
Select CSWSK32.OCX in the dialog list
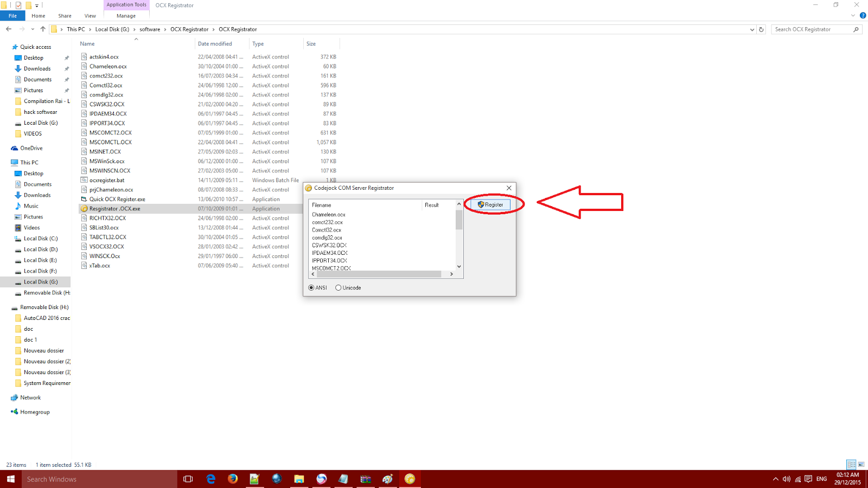(329, 245)
